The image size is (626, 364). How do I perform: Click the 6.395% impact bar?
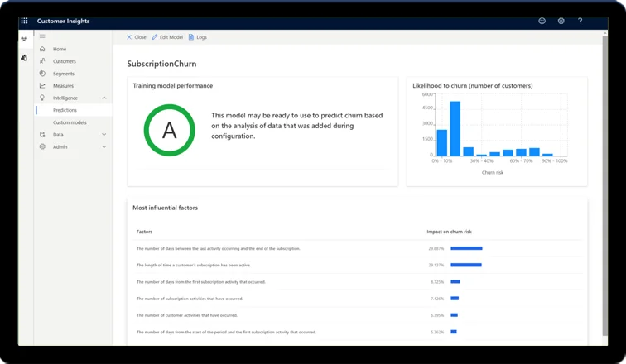(455, 315)
